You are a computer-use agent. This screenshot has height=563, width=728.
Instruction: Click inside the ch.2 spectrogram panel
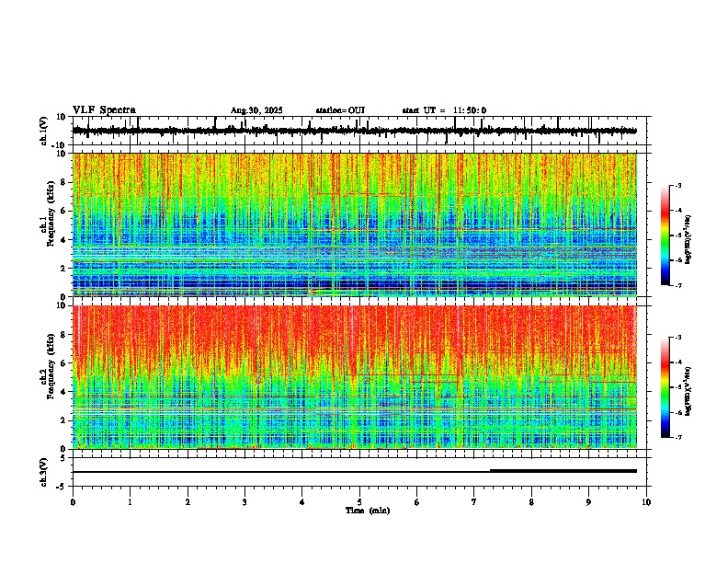point(354,377)
